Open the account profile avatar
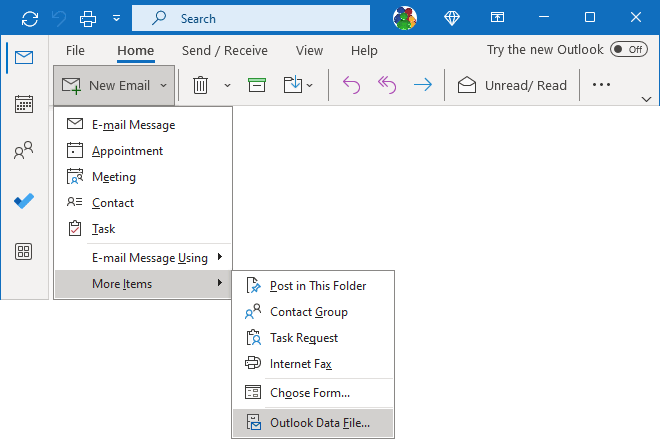Image resolution: width=660 pixels, height=439 pixels. point(405,18)
